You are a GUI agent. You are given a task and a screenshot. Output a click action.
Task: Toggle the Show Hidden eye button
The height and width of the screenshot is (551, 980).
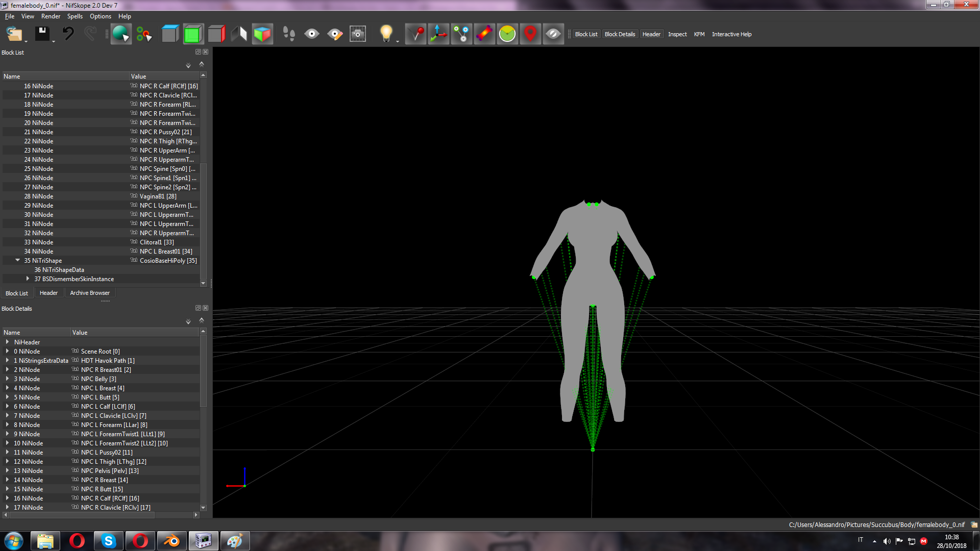[x=553, y=34]
